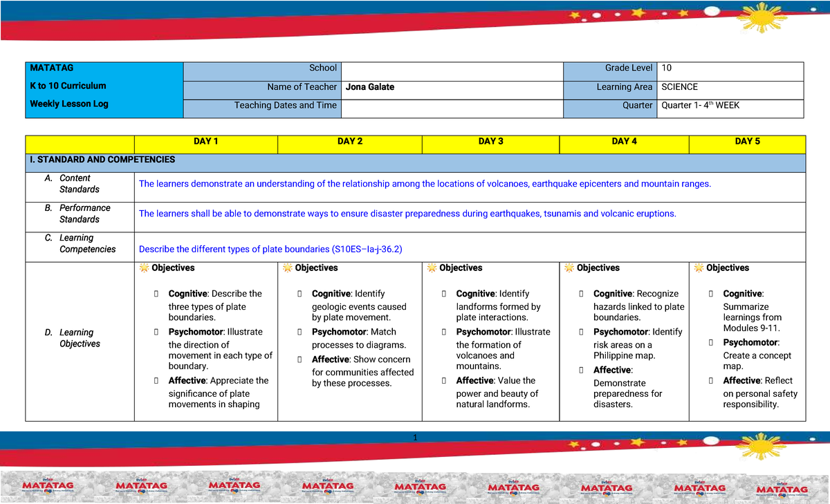Click 'Psychomotor: Illustrate the direction of movement' in DAY 1
Viewport: 830px width, 504px height.
point(221,349)
